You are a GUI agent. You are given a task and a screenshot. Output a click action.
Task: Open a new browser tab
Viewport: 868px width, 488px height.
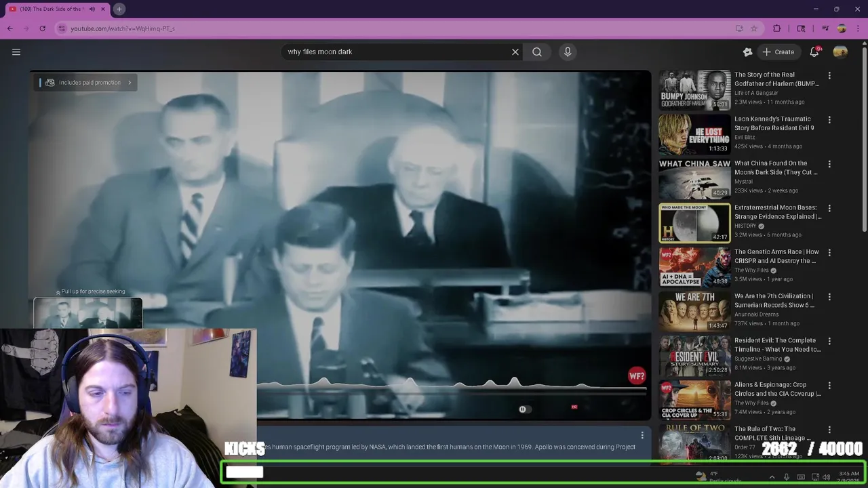(x=119, y=9)
